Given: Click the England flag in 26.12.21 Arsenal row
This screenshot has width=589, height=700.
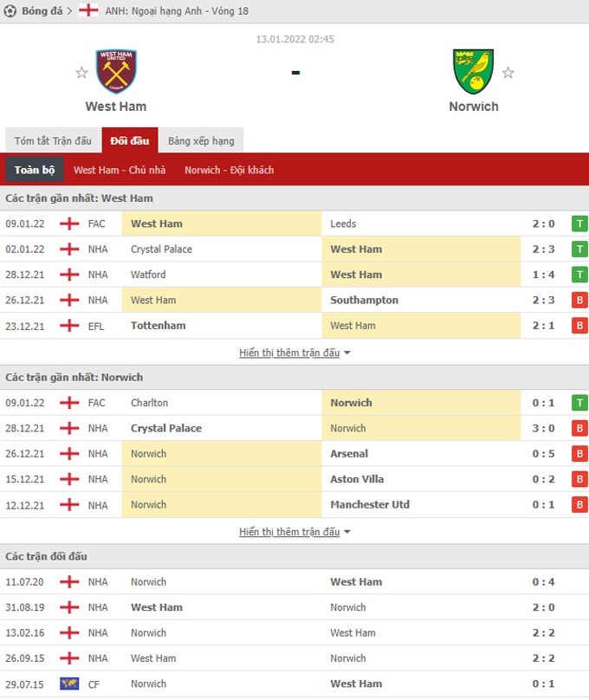Looking at the screenshot, I should 69,454.
